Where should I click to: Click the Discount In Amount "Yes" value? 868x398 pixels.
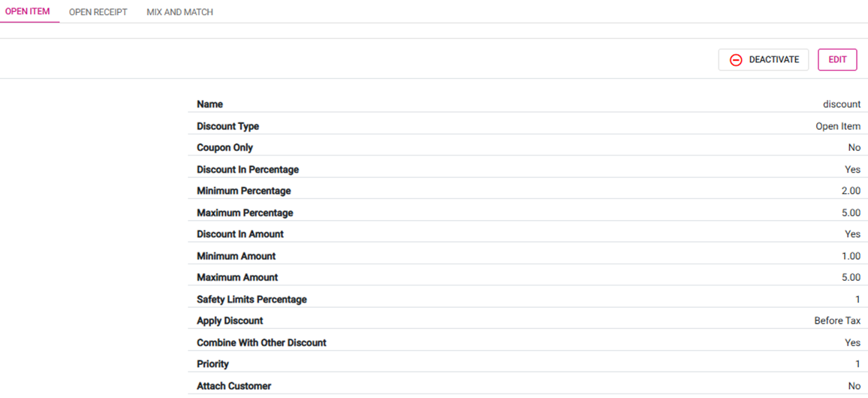(852, 234)
